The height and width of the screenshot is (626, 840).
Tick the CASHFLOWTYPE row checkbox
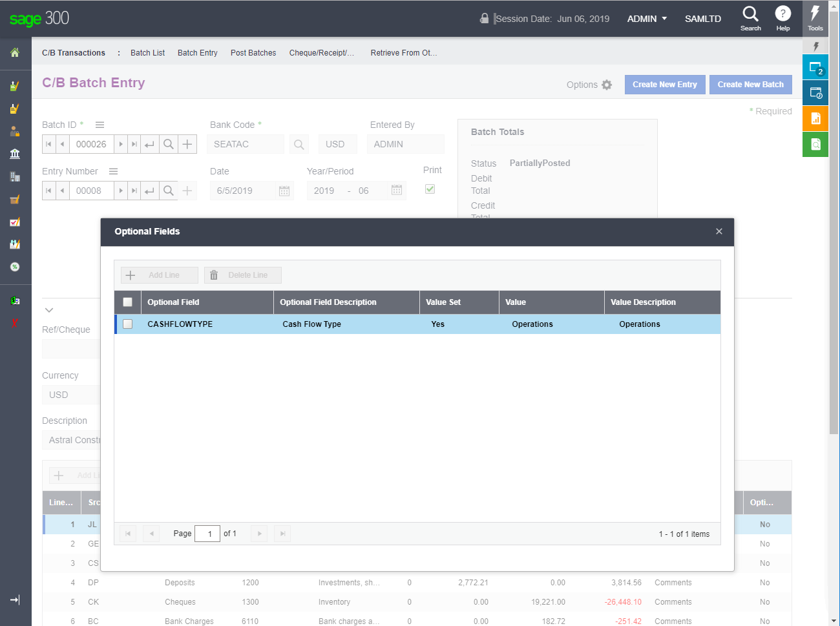[128, 324]
